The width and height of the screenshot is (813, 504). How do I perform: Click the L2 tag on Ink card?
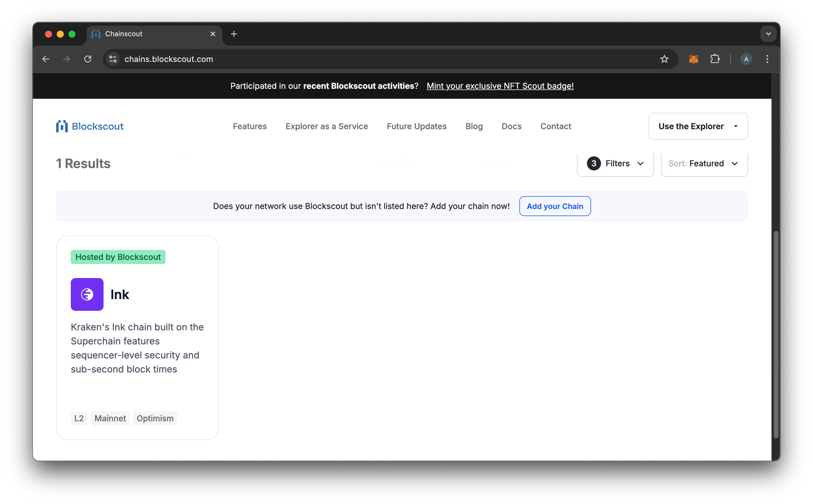point(79,418)
